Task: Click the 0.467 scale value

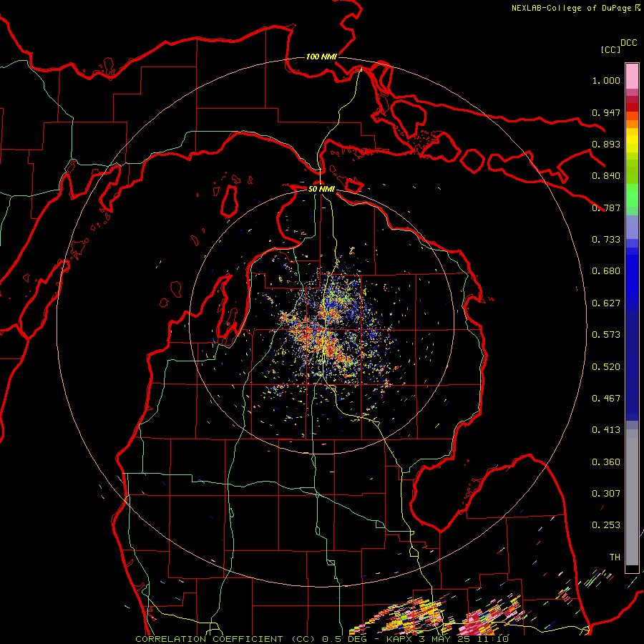Action: coord(606,399)
